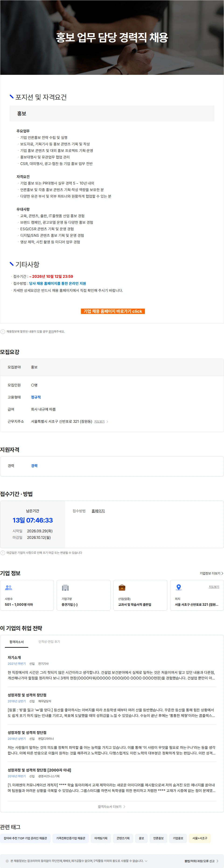
Task: Select the '홍보' related tag
Action: tap(141, 838)
